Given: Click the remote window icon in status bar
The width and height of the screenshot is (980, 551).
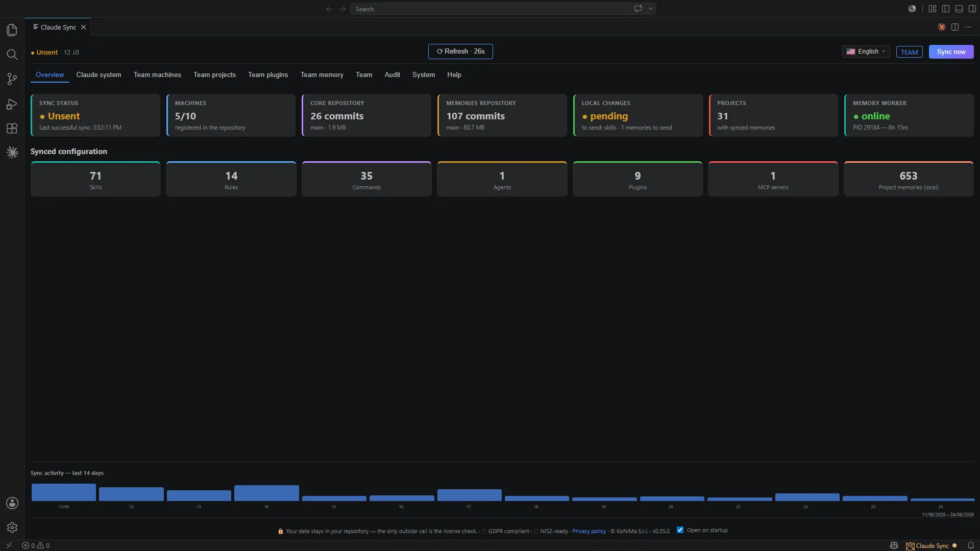Looking at the screenshot, I should click(x=9, y=545).
